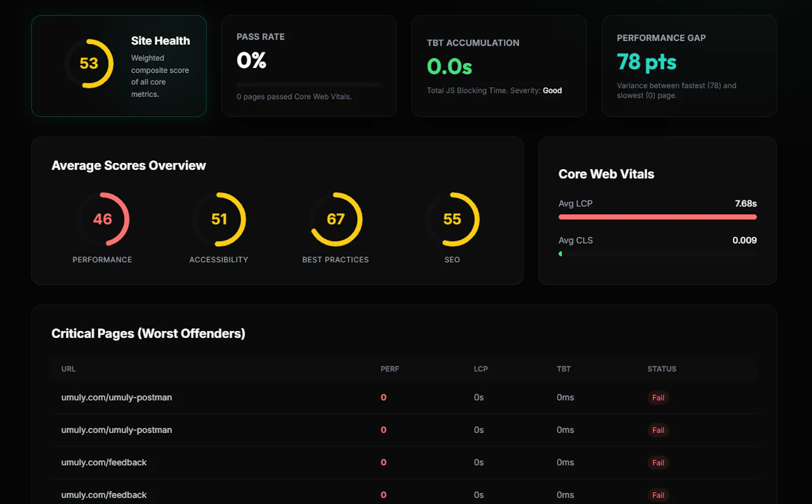Click the 'PERFORMANCE GAP' card label
This screenshot has width=812, height=504.
click(661, 38)
